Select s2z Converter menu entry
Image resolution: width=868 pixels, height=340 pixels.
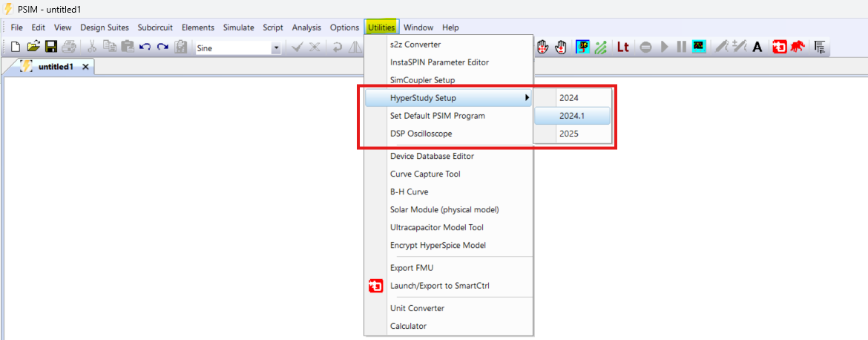(448, 45)
